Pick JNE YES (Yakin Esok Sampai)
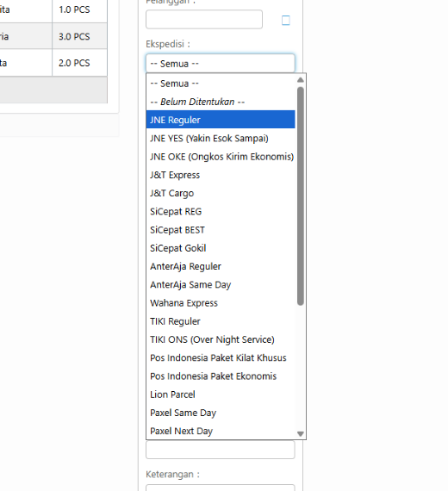This screenshot has height=491, width=448. coord(221,139)
